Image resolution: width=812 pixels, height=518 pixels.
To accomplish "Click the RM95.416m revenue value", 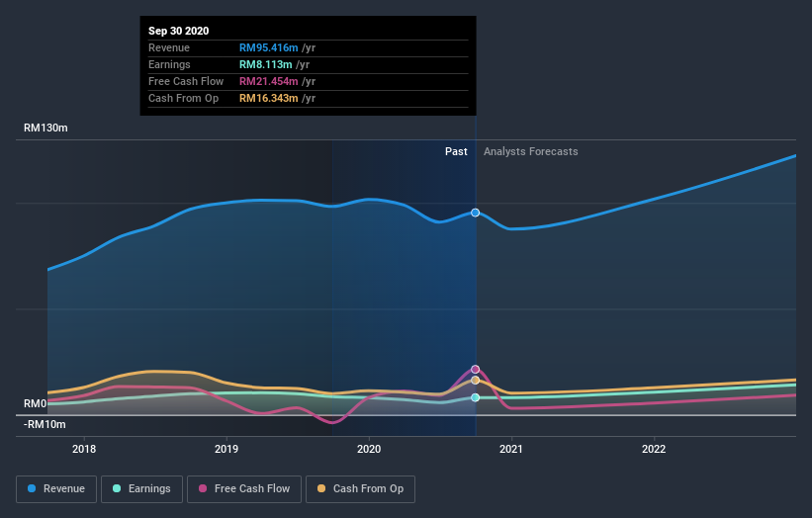I will click(x=268, y=47).
